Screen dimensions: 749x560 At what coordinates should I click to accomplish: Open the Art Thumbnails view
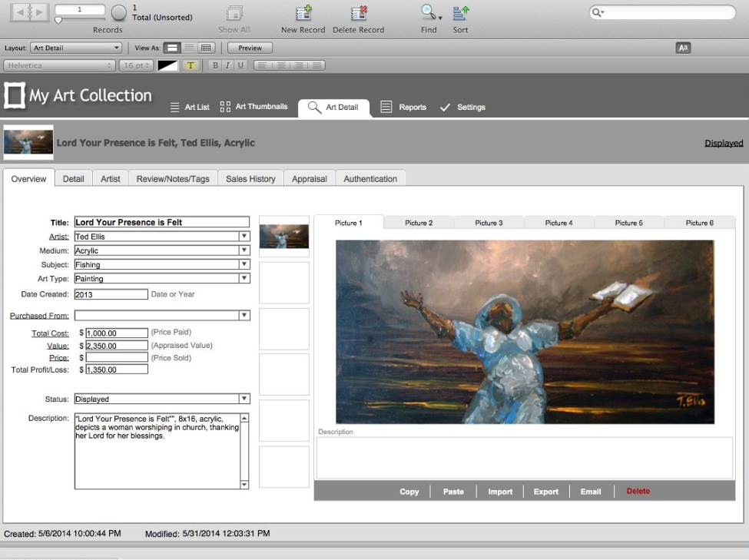pos(254,107)
